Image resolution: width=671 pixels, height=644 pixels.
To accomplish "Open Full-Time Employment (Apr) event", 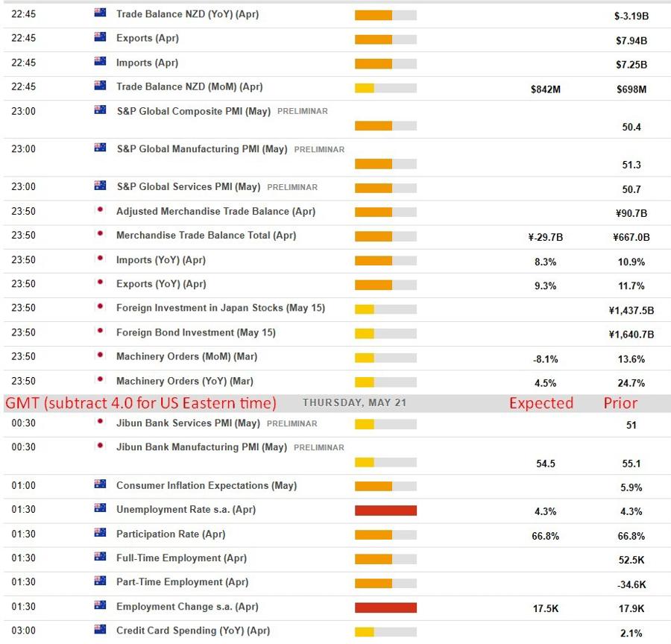I will pyautogui.click(x=181, y=558).
